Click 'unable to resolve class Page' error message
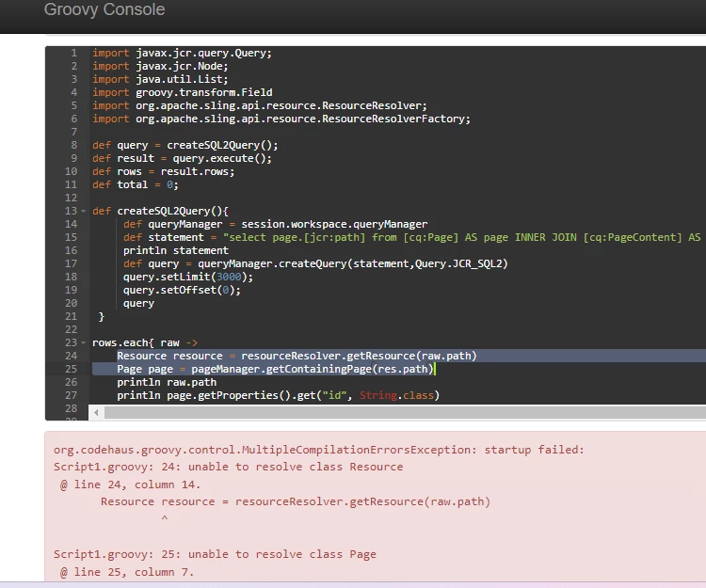706x588 pixels. tap(281, 554)
